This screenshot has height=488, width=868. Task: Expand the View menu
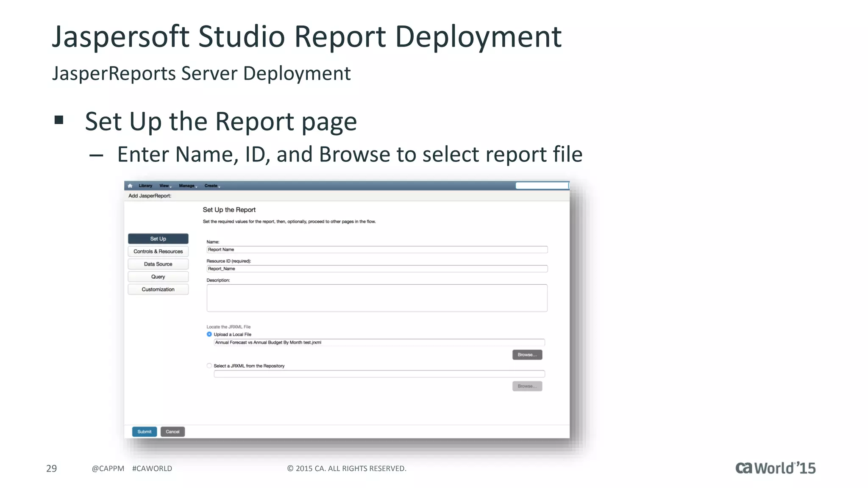(165, 186)
